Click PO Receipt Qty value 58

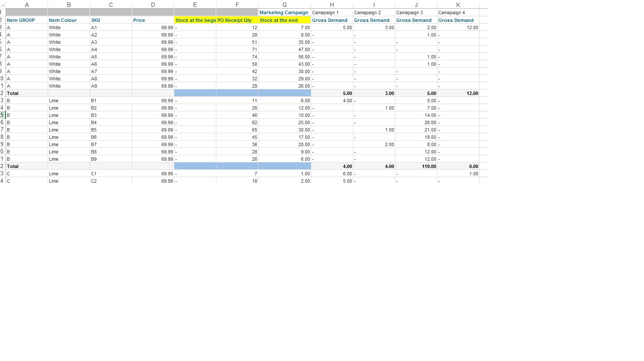pos(237,64)
